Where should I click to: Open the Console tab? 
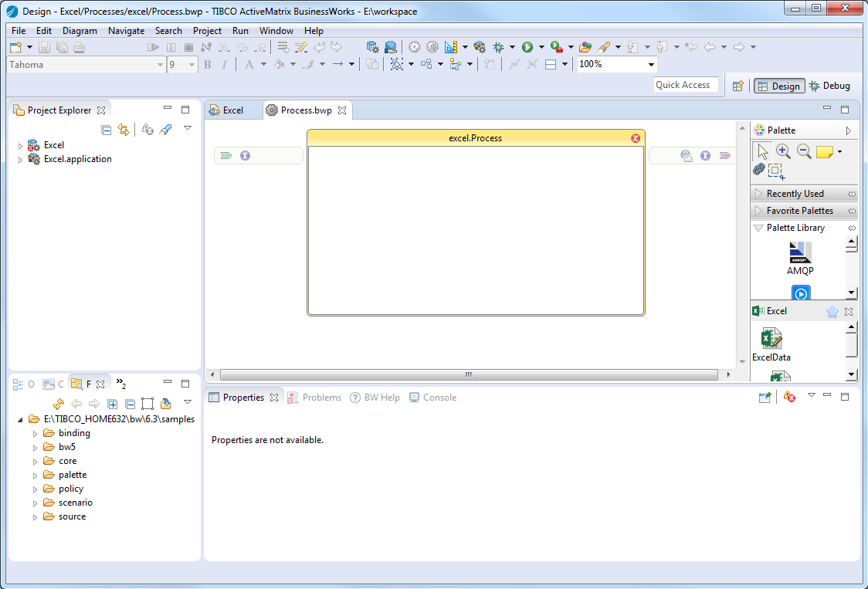[433, 398]
